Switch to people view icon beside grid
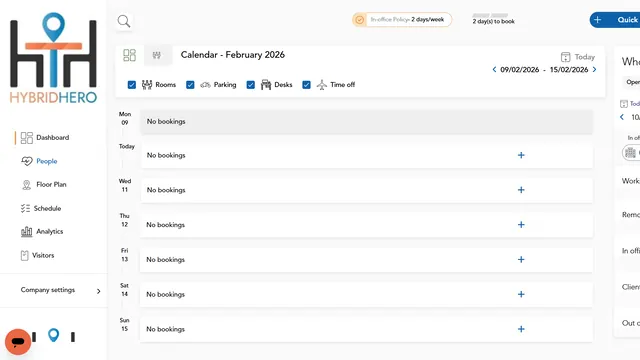The image size is (640, 360). coord(157,55)
